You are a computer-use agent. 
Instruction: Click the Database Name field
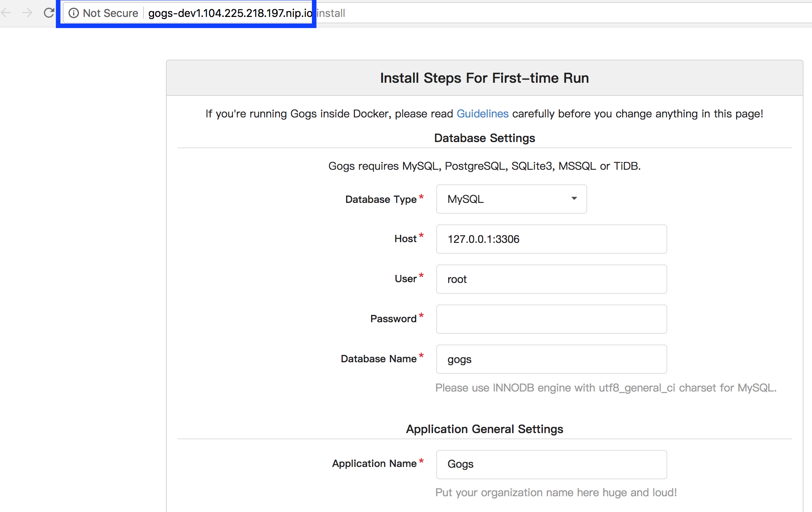(551, 359)
